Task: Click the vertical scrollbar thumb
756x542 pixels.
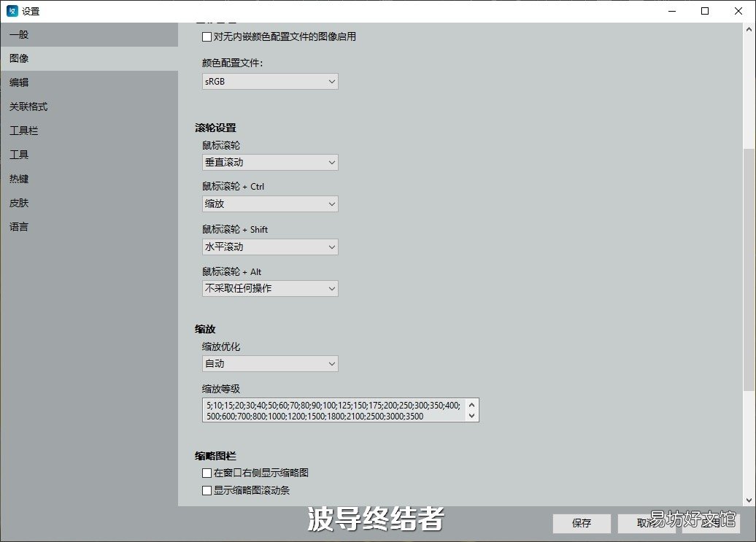Action: point(749,270)
